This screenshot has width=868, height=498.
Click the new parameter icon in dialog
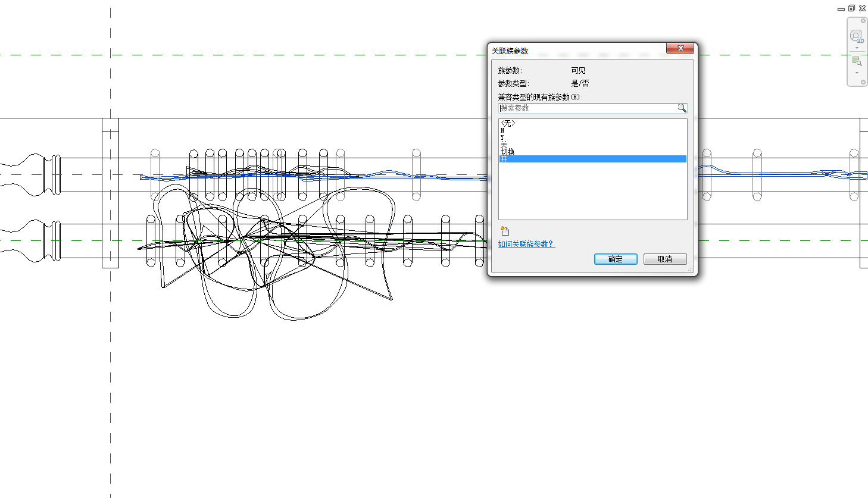coord(505,231)
